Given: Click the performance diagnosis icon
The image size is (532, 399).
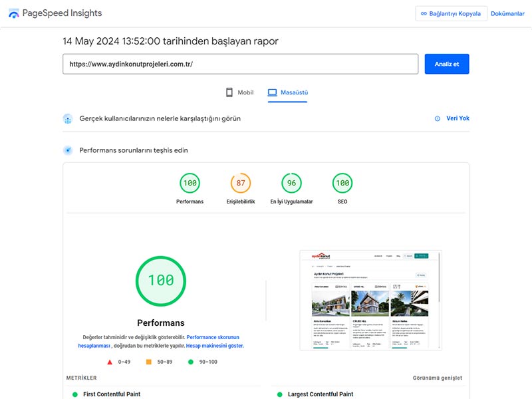Looking at the screenshot, I should (x=68, y=150).
